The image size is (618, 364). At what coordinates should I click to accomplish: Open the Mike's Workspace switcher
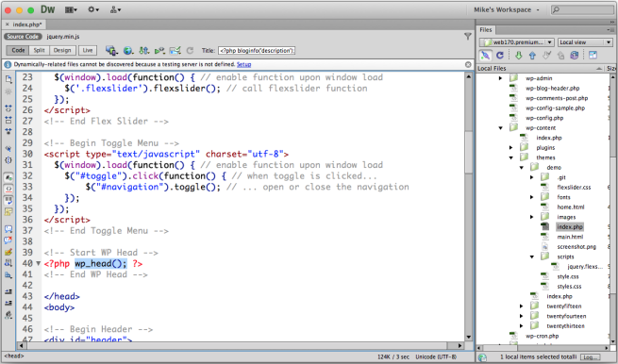(x=506, y=9)
